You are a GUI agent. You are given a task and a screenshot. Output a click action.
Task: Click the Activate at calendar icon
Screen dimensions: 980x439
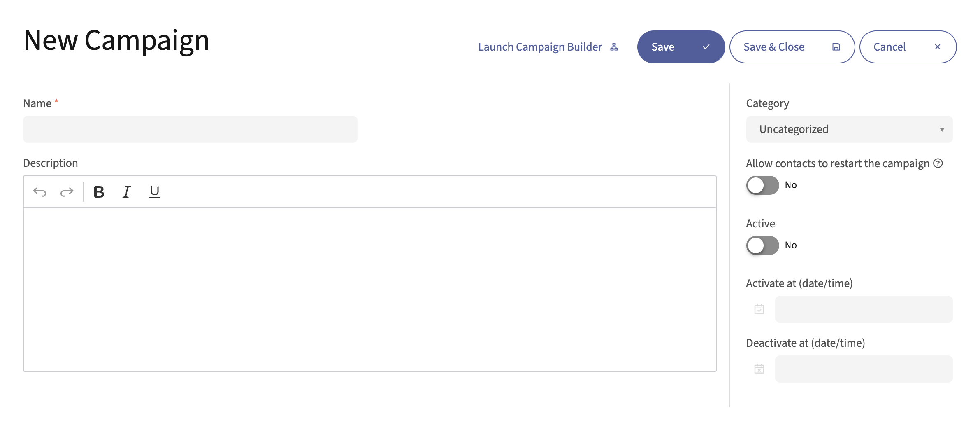[759, 309]
